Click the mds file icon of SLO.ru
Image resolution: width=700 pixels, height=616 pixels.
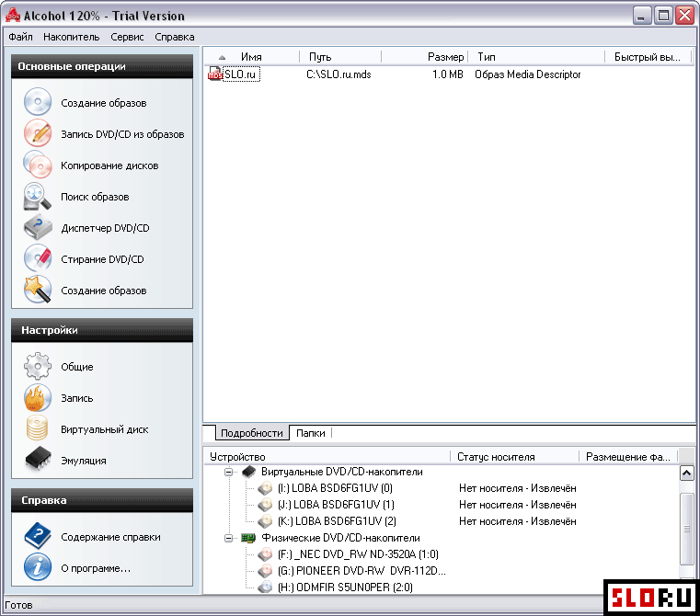click(x=214, y=74)
